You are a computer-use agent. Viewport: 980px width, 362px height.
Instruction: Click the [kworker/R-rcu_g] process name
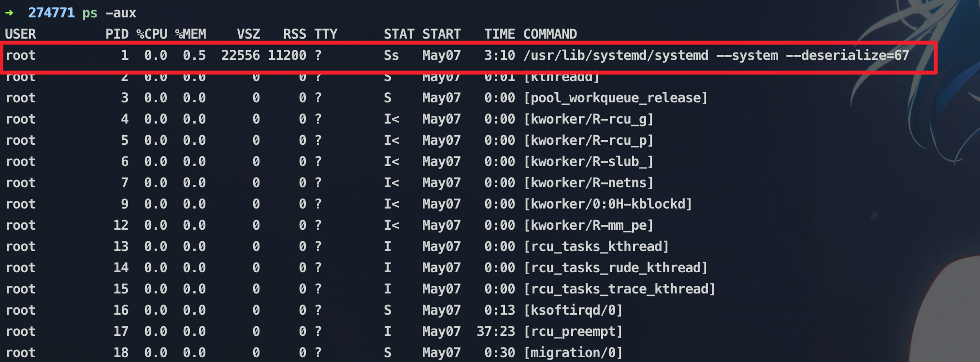(x=589, y=119)
